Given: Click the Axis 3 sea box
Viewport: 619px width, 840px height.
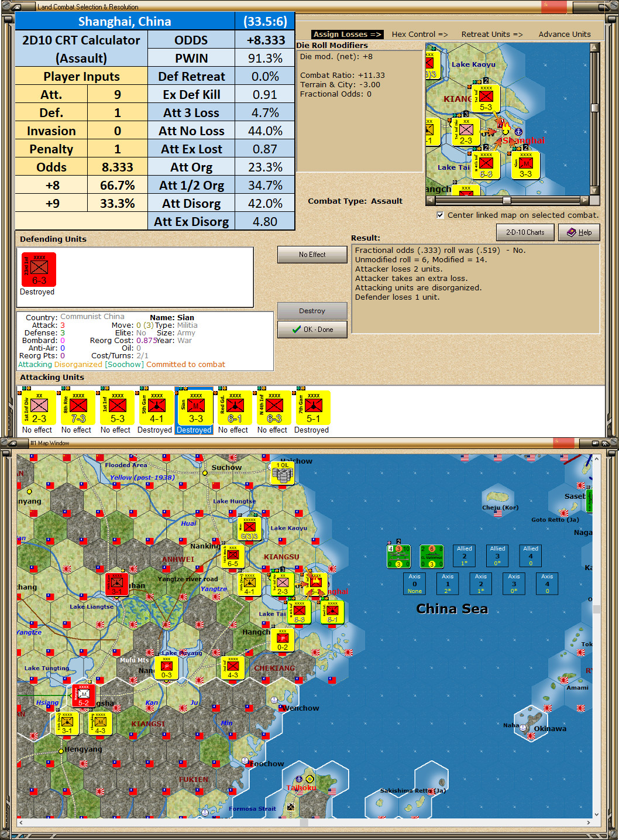Looking at the screenshot, I should (x=514, y=584).
